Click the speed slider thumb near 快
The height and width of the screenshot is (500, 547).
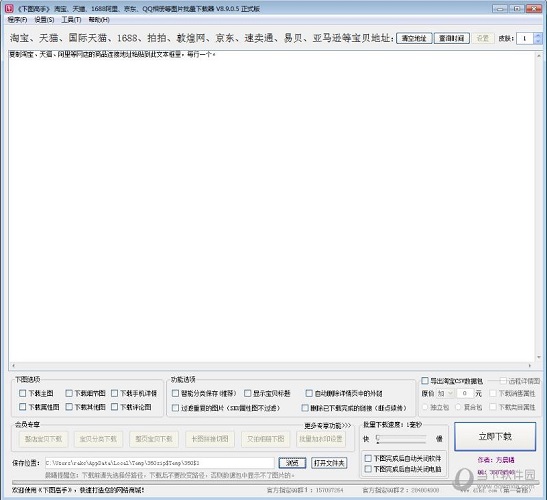click(x=378, y=438)
